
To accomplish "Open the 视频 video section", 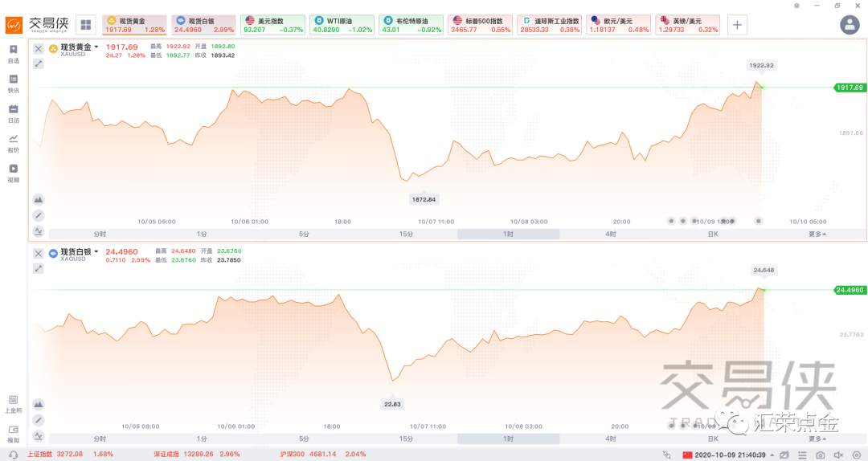I will point(14,173).
